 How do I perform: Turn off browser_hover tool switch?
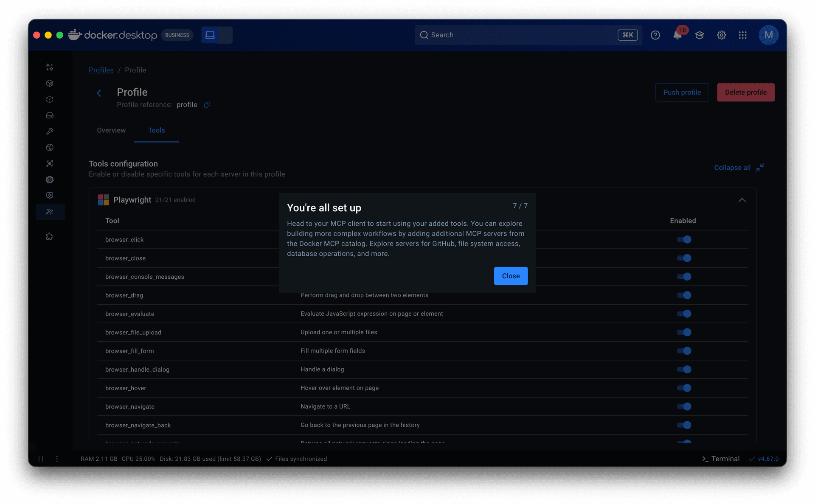click(x=684, y=388)
